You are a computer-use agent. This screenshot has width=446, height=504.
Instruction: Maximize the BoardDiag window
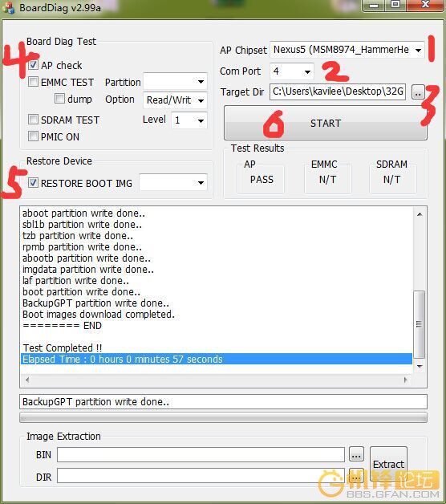[395, 5]
